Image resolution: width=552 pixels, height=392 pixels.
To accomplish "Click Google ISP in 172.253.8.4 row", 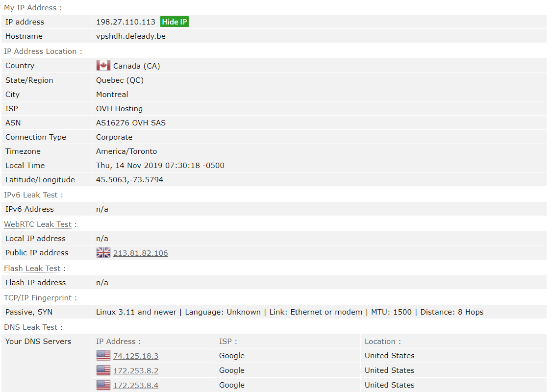I will point(232,385).
